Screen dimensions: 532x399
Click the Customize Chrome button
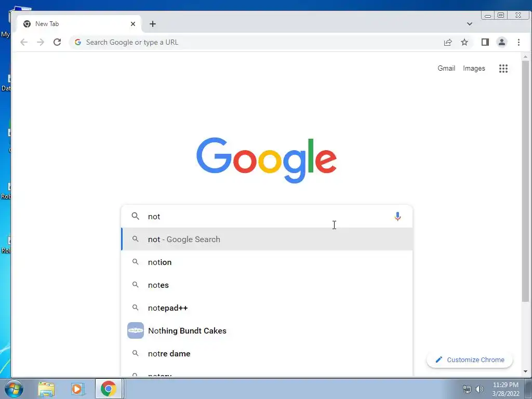470,360
